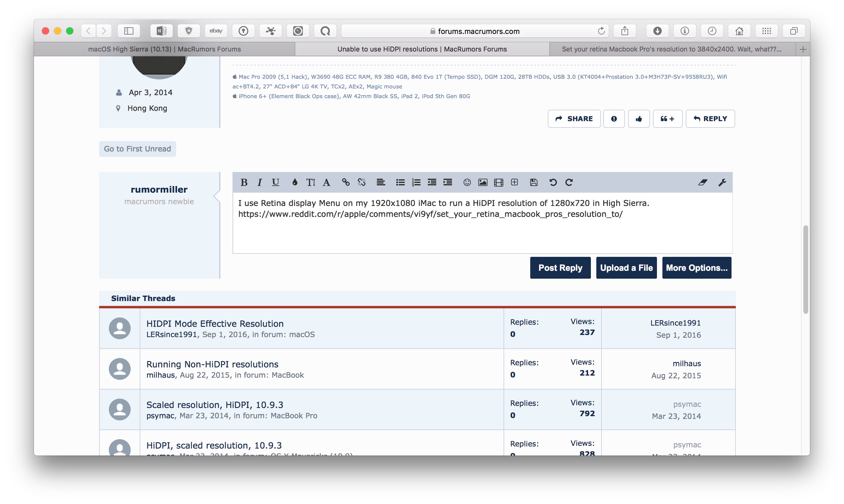
Task: Click the insert media film icon
Action: [499, 182]
